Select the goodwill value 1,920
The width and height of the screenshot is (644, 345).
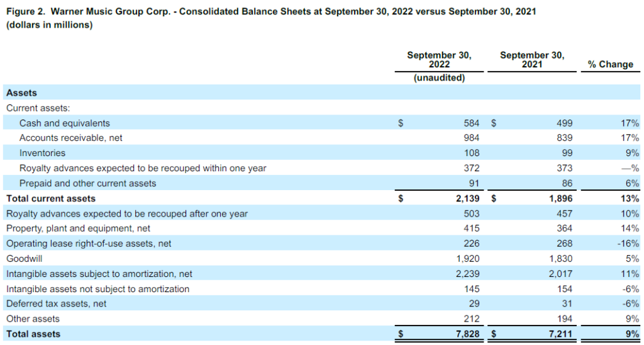468,259
